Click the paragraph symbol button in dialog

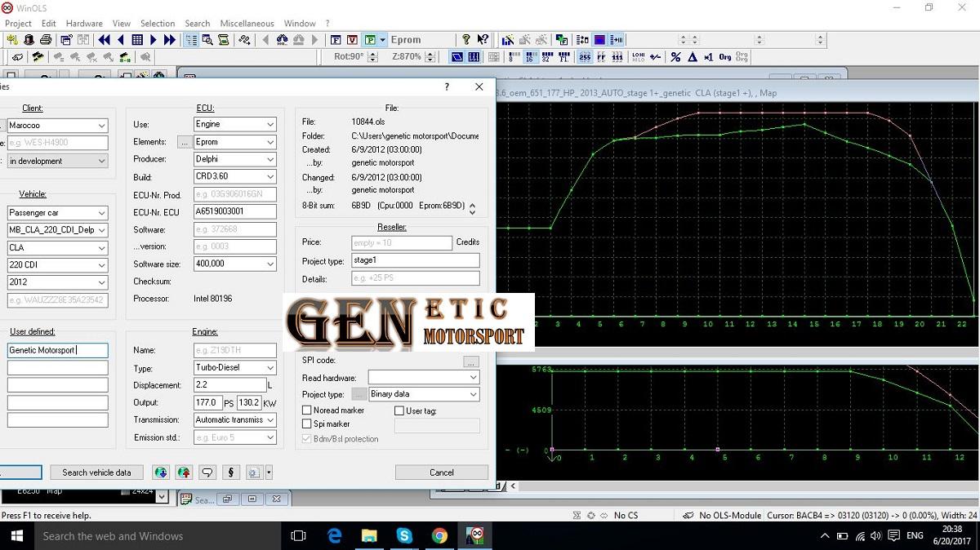tap(231, 472)
